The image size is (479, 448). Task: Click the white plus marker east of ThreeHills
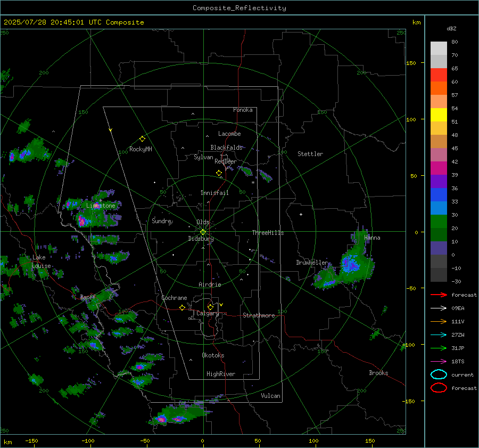coord(301,214)
